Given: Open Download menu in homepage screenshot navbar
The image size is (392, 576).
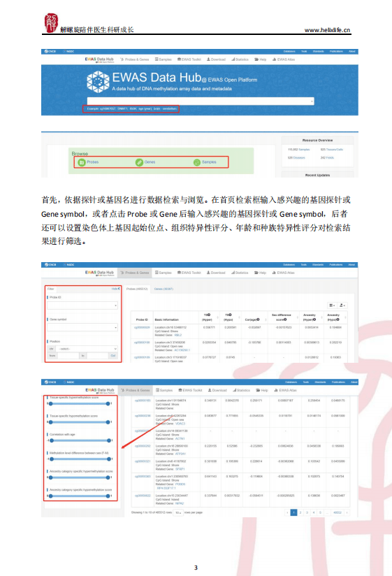Looking at the screenshot, I should pos(216,59).
